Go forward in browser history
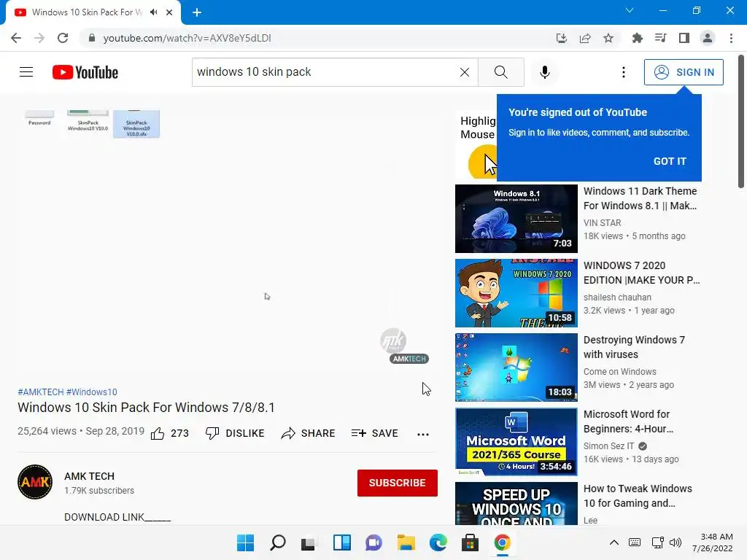The image size is (747, 560). tap(39, 38)
